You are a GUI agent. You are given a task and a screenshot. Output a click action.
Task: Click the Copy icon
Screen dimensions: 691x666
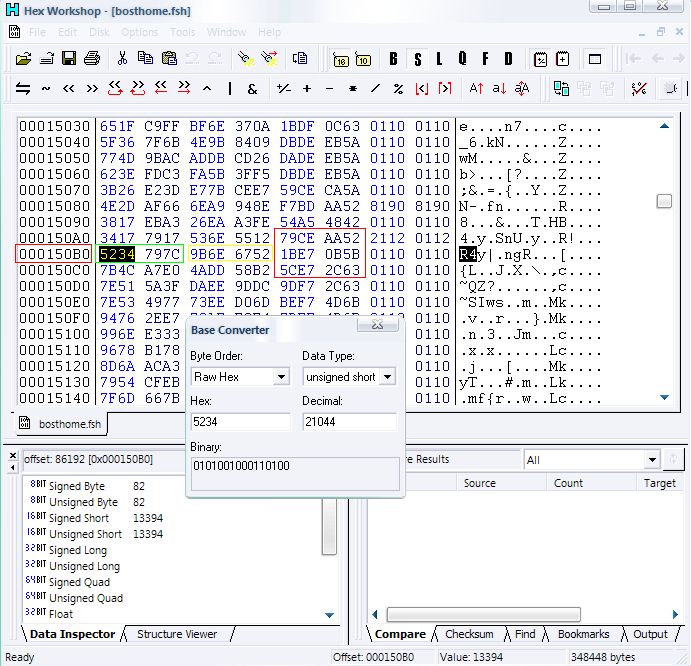[145, 58]
